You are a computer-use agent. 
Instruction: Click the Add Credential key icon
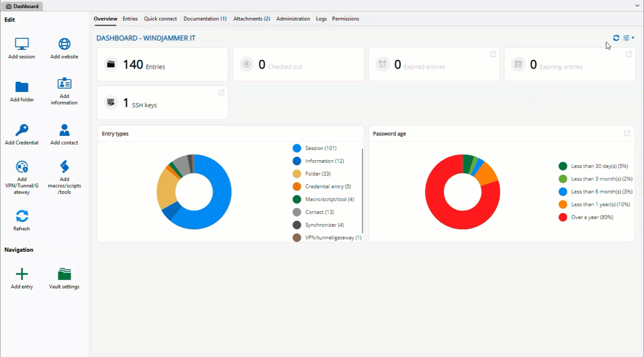click(21, 129)
